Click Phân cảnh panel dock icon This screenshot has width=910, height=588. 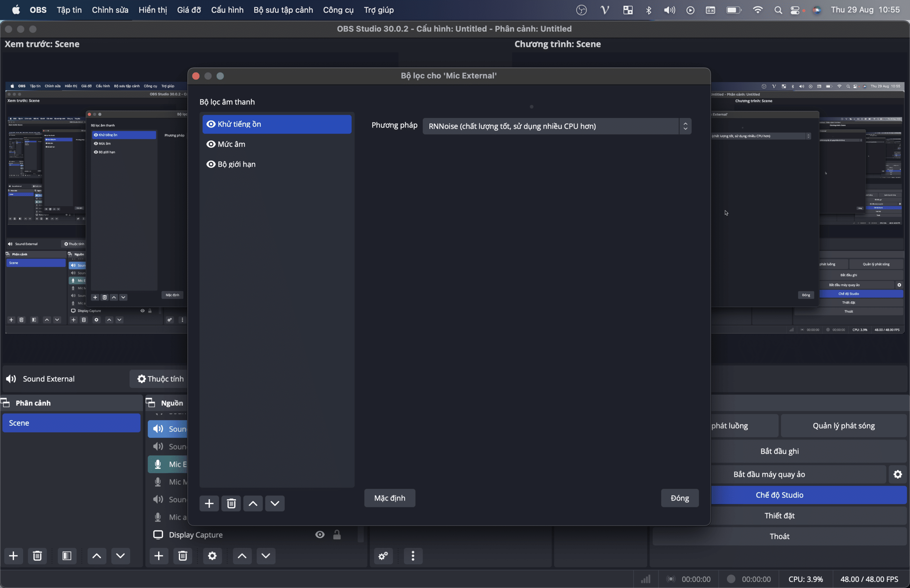pos(5,403)
